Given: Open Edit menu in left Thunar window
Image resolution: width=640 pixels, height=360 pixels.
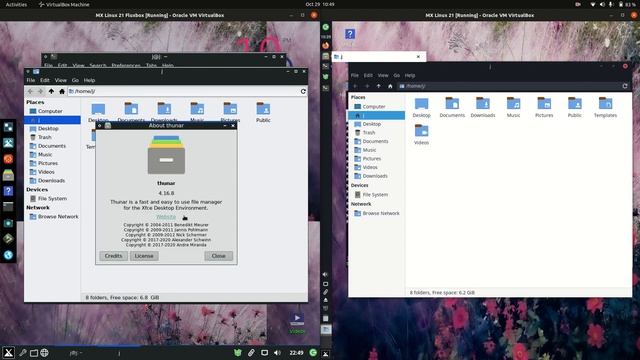Looking at the screenshot, I should 45,80.
